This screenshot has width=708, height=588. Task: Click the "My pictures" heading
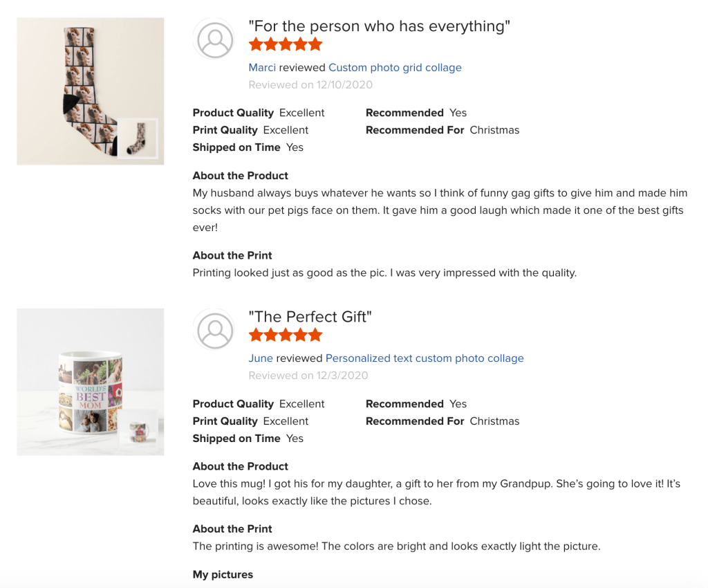[x=223, y=575]
